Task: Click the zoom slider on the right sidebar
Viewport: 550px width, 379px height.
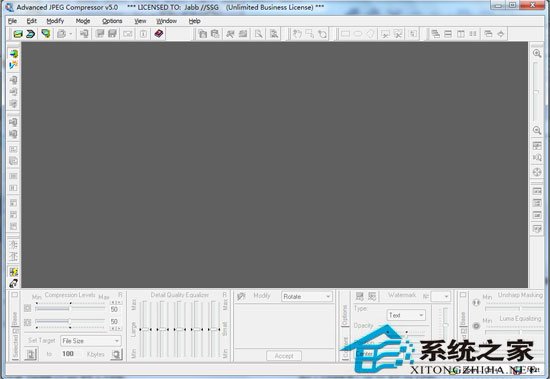Action: tap(536, 92)
